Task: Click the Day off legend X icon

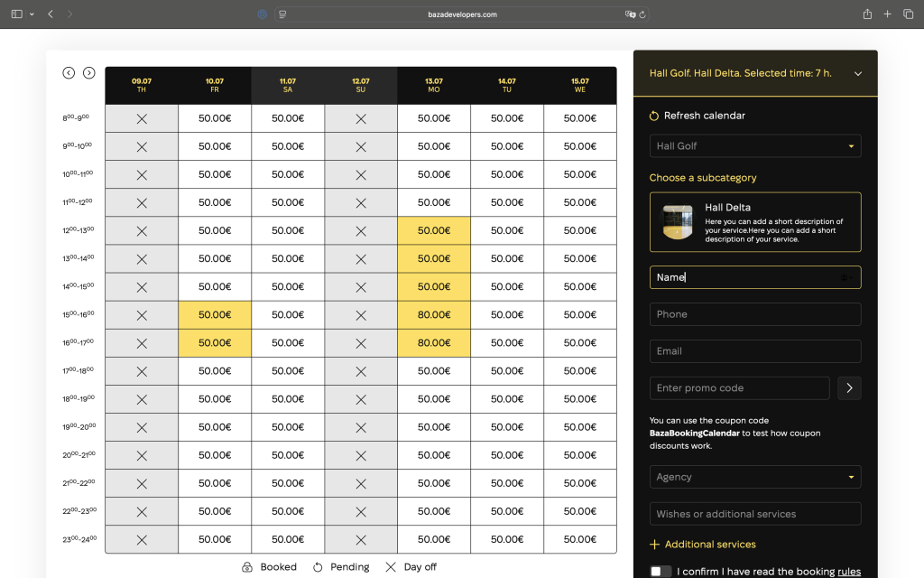Action: tap(391, 567)
